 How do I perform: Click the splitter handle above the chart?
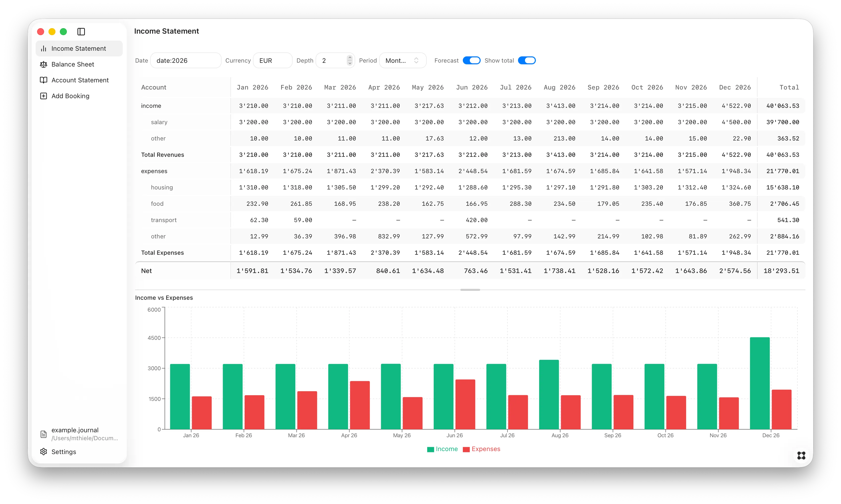(470, 290)
